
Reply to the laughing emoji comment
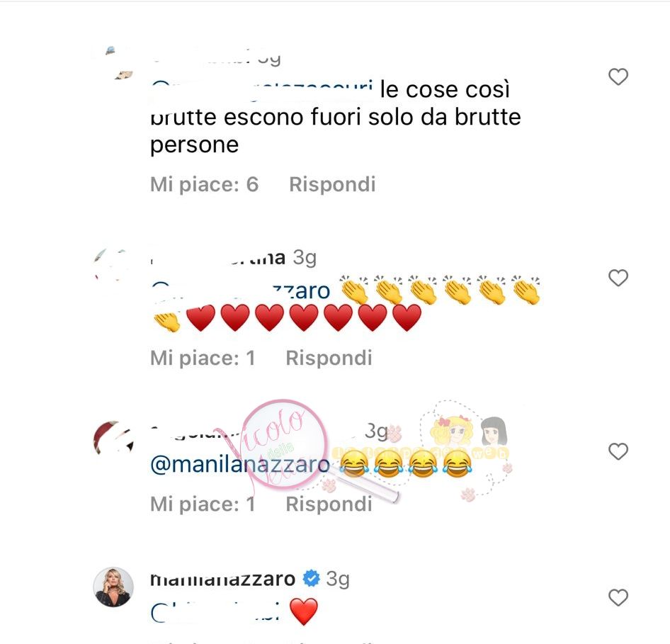point(329,504)
